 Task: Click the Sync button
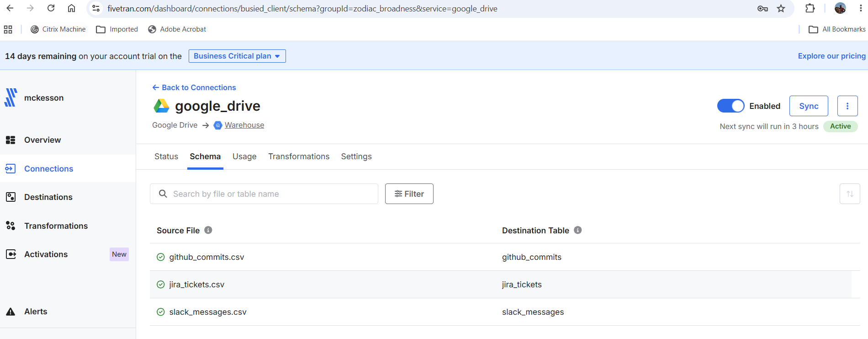pyautogui.click(x=809, y=106)
